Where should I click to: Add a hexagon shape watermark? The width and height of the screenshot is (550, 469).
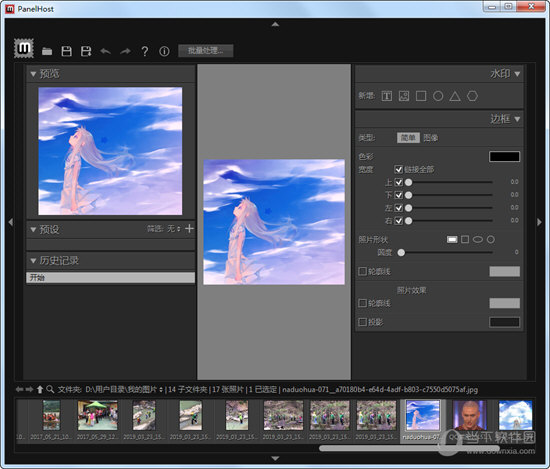pyautogui.click(x=472, y=96)
